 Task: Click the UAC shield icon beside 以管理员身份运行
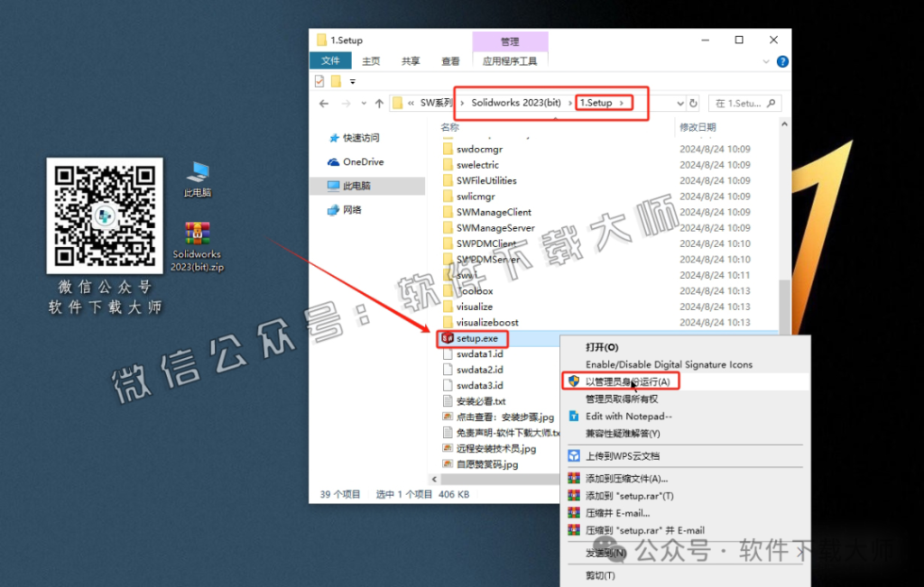(574, 380)
